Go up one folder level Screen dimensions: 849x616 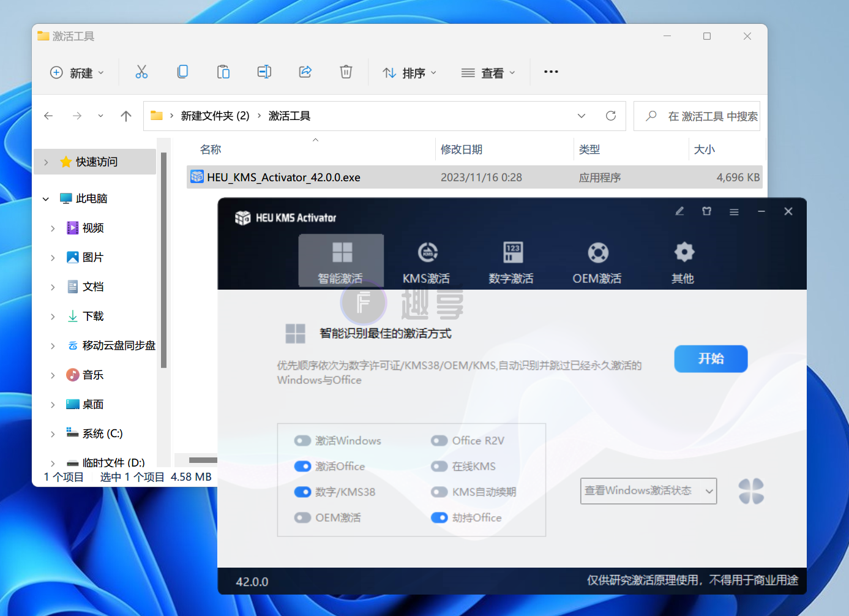click(126, 116)
